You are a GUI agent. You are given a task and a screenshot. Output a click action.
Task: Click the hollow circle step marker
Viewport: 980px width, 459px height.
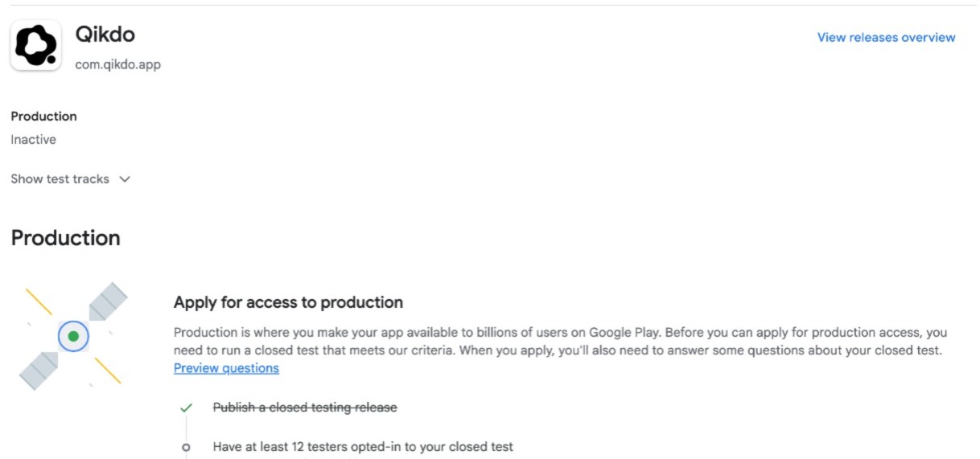(x=186, y=447)
